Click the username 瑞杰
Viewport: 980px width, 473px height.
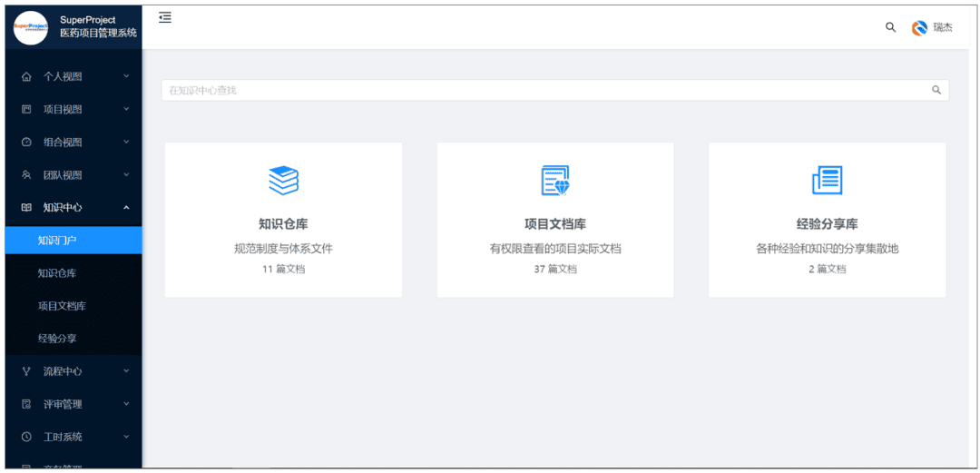coord(943,28)
